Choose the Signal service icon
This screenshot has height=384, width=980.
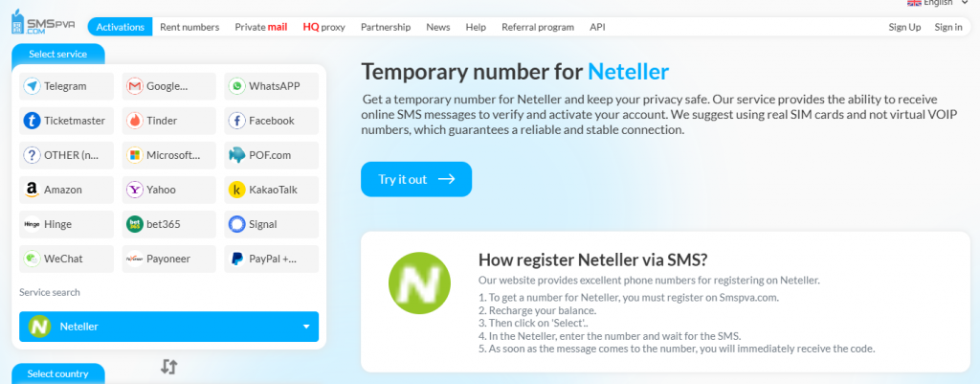tap(237, 224)
